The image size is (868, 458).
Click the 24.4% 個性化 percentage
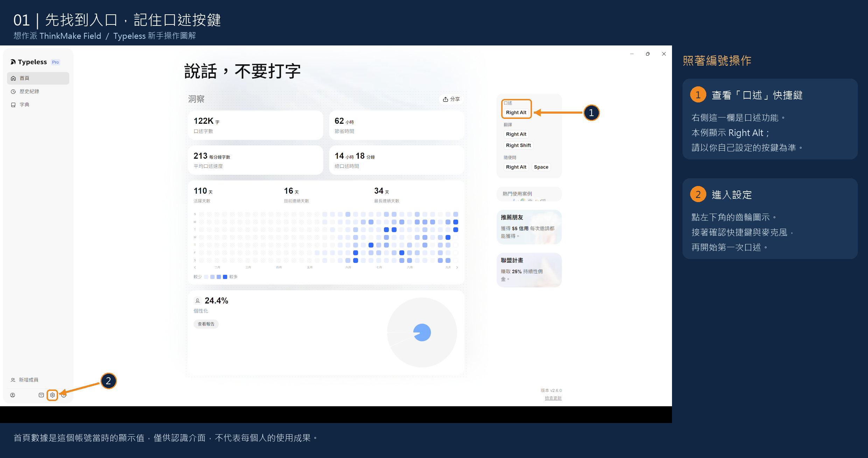pos(216,301)
